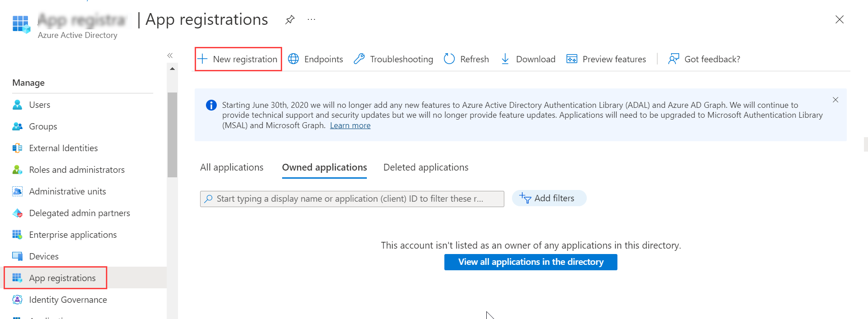Click the Manage section heading

click(x=28, y=83)
